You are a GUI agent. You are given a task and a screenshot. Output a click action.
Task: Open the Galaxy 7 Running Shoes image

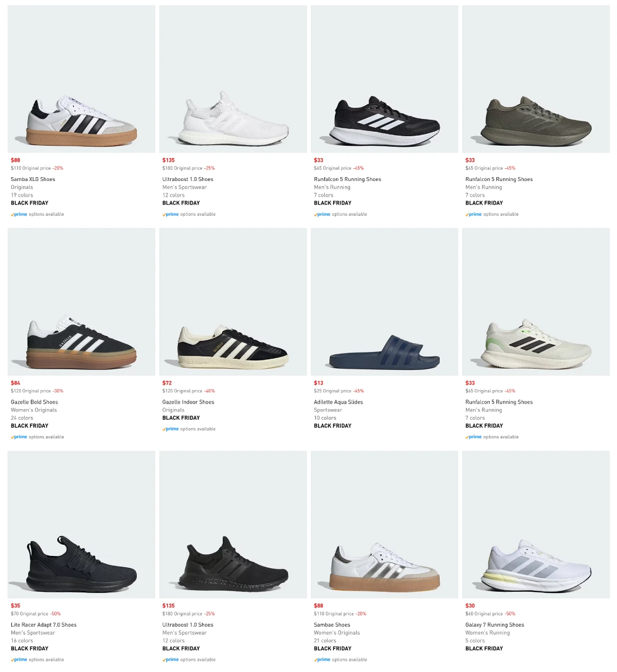coord(536,525)
